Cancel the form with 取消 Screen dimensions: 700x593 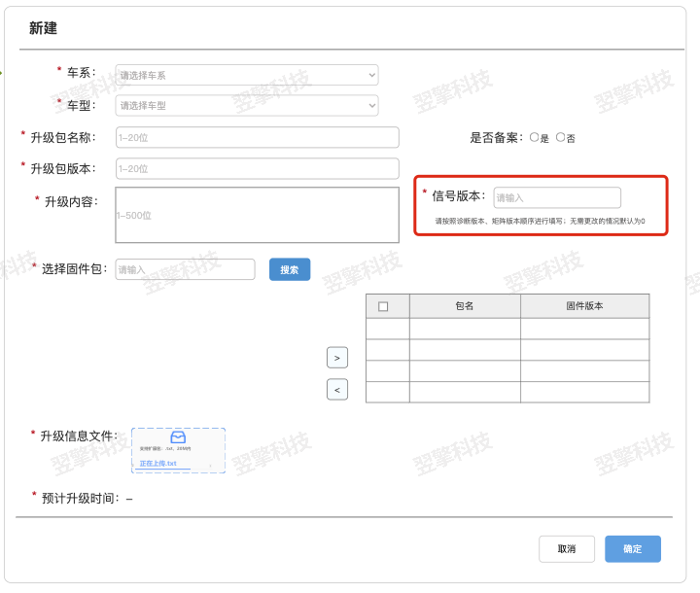point(567,549)
